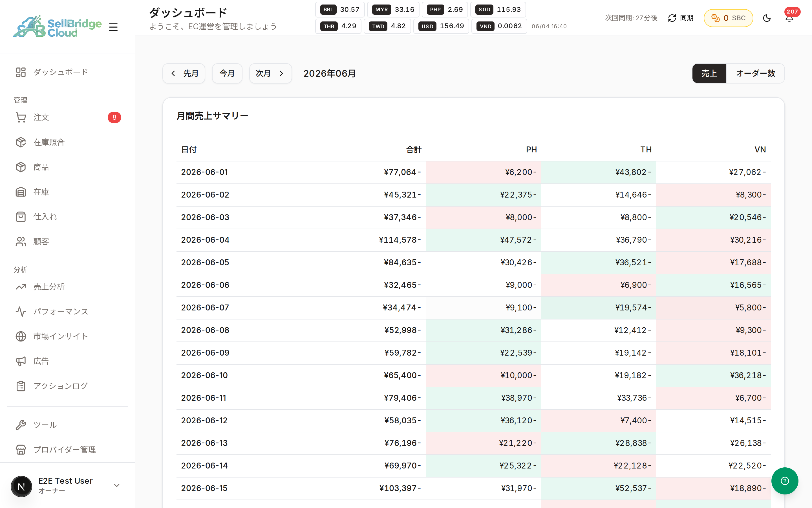Open 売上分析 menu item

click(67, 286)
